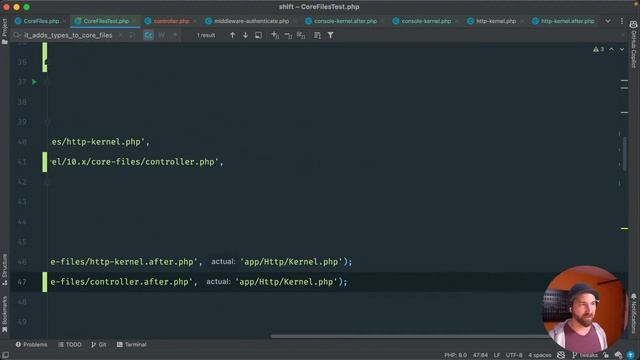
Task: Click the select all occurrences icon
Action: (258, 36)
